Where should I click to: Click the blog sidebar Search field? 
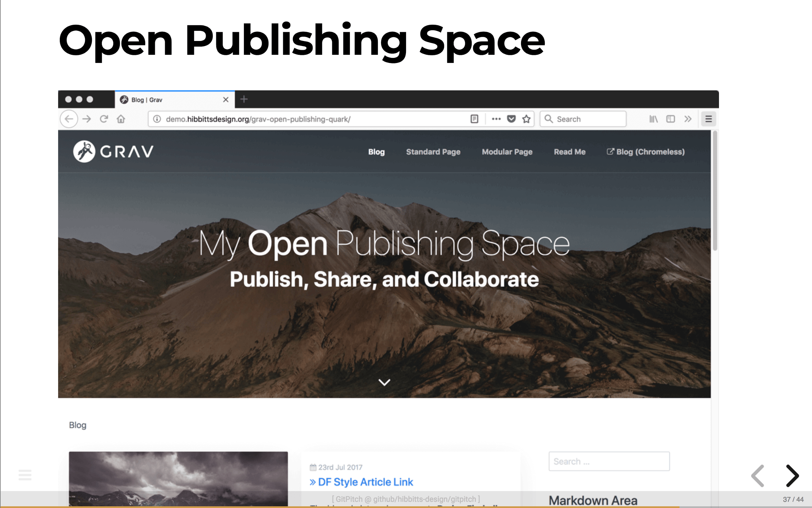click(x=609, y=461)
